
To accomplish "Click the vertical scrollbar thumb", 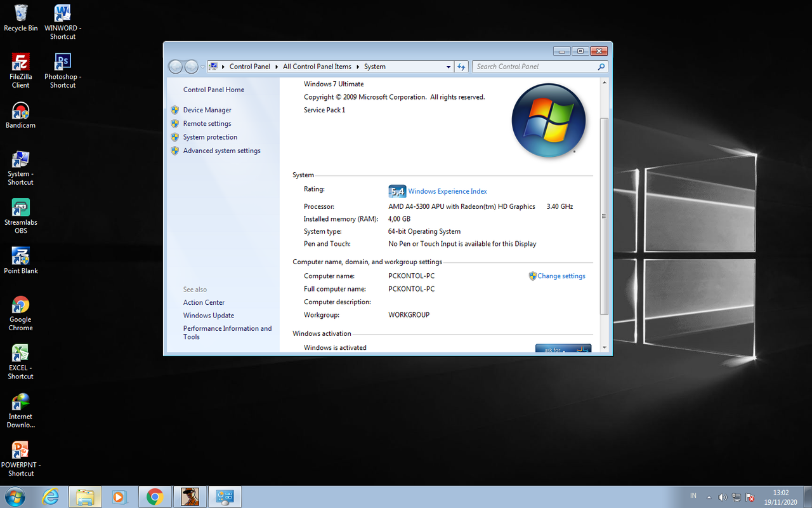I will point(604,216).
